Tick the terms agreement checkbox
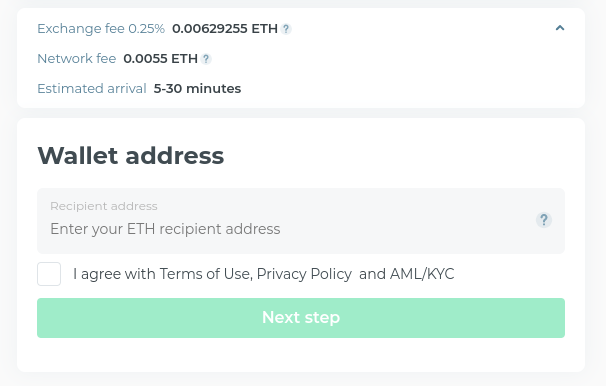This screenshot has width=606, height=386. click(49, 274)
